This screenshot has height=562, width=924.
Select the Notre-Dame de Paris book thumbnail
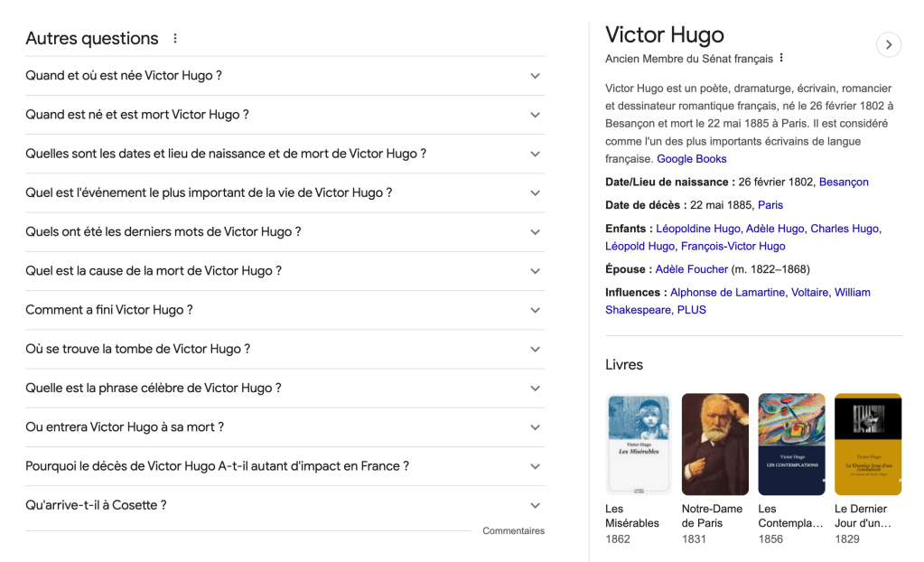(714, 445)
